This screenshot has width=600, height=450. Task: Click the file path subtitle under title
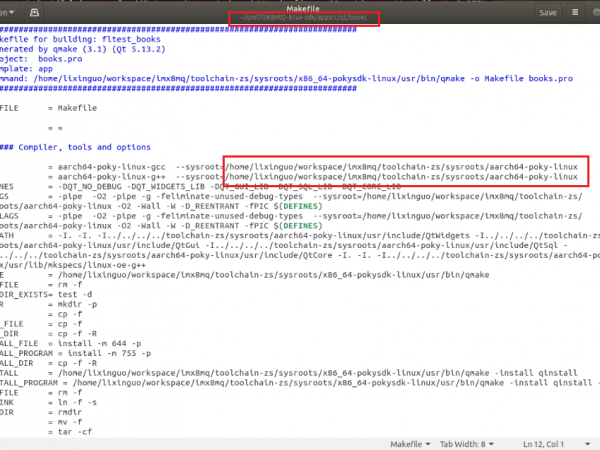299,19
